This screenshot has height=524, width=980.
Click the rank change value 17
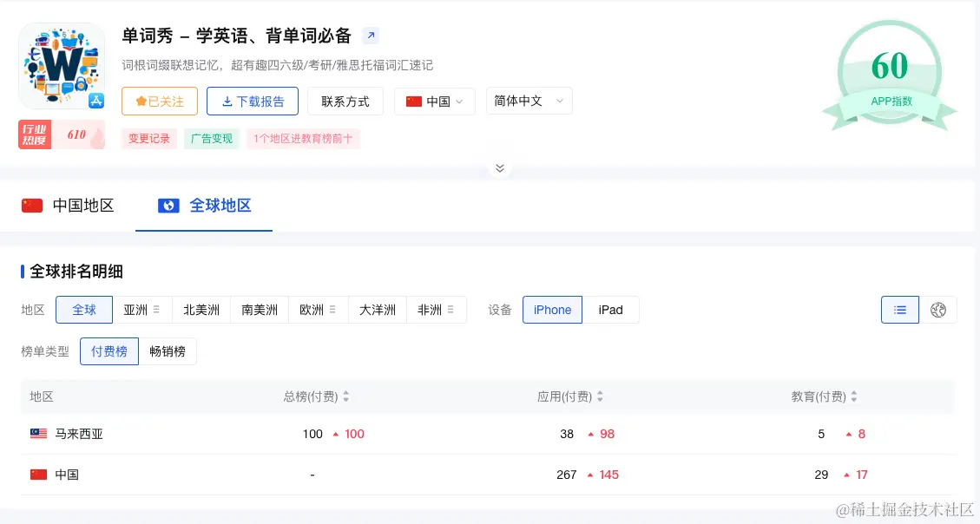pos(862,475)
